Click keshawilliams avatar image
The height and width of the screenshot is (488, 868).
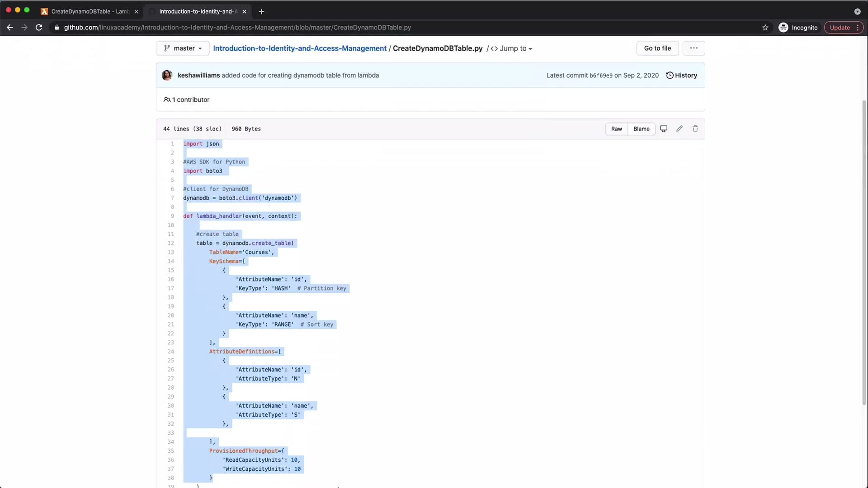(x=167, y=75)
